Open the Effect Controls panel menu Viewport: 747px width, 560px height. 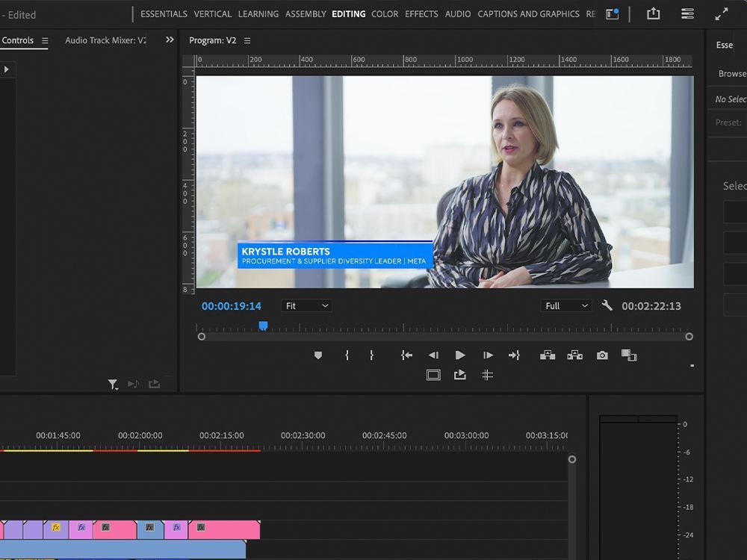coord(45,41)
